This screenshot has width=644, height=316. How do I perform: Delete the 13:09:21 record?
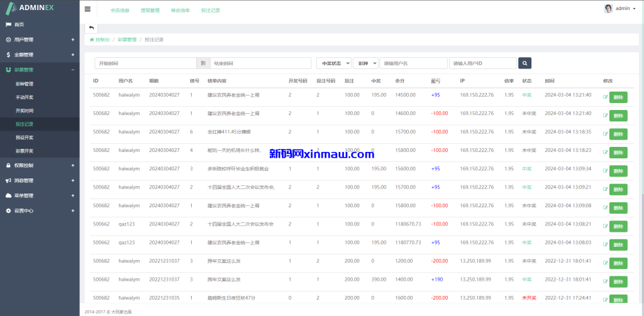tap(618, 190)
